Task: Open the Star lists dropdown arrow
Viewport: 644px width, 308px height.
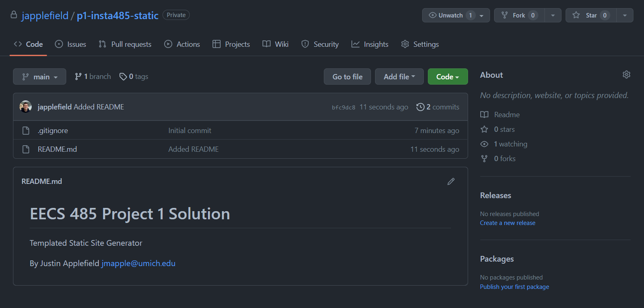Action: 624,15
